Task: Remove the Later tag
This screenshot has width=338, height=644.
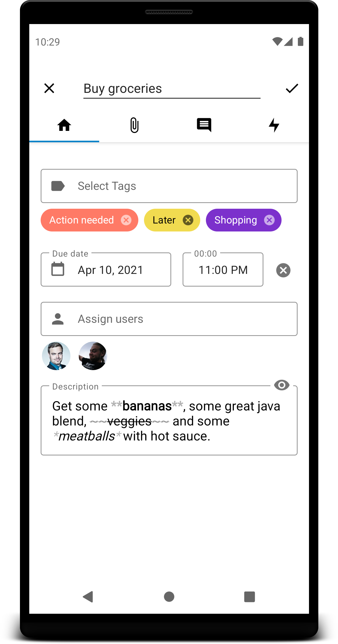Action: coord(188,220)
